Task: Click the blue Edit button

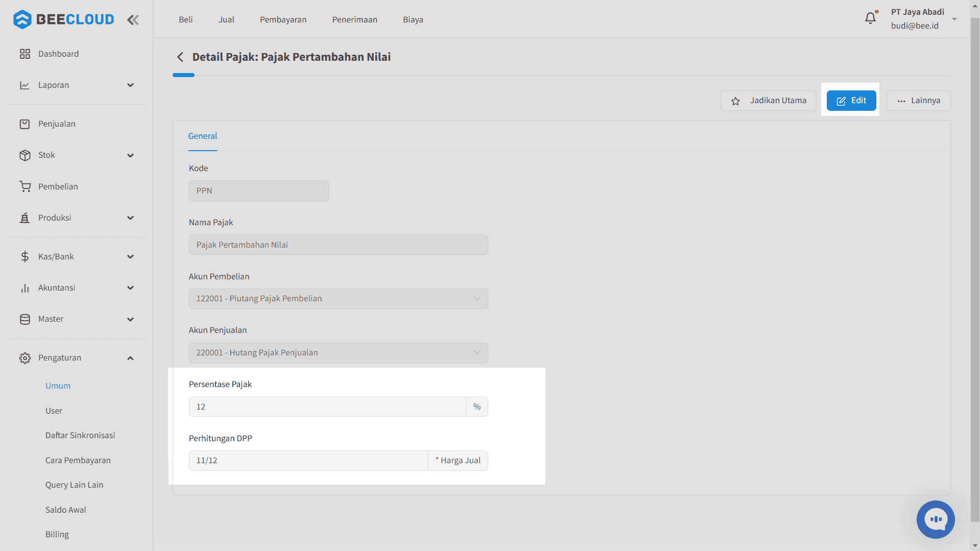Action: pos(851,101)
